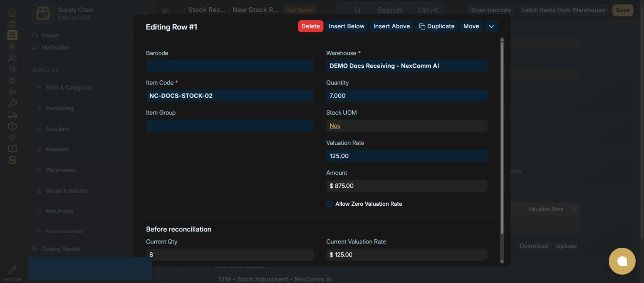
Task: Click the Not Saved status badge
Action: pyautogui.click(x=300, y=10)
